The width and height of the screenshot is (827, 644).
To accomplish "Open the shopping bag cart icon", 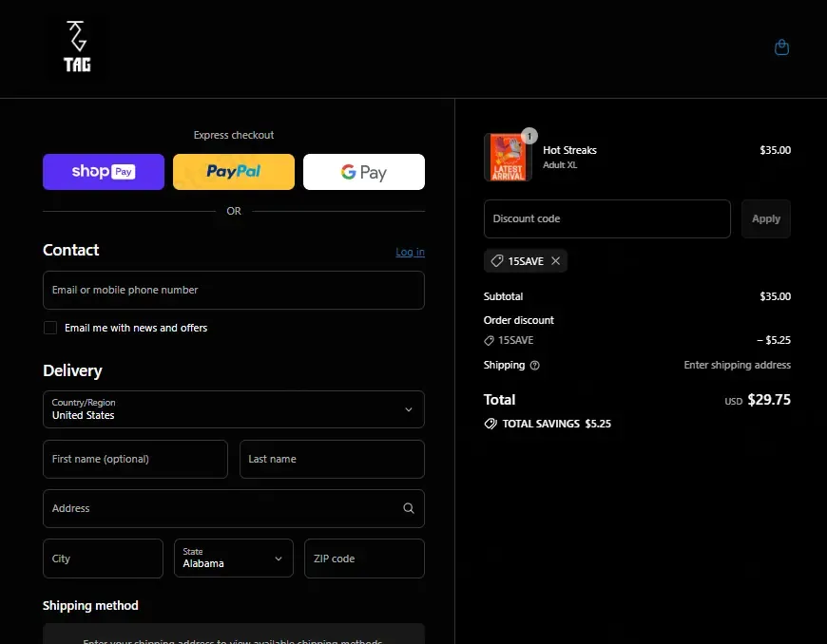I will tap(781, 47).
